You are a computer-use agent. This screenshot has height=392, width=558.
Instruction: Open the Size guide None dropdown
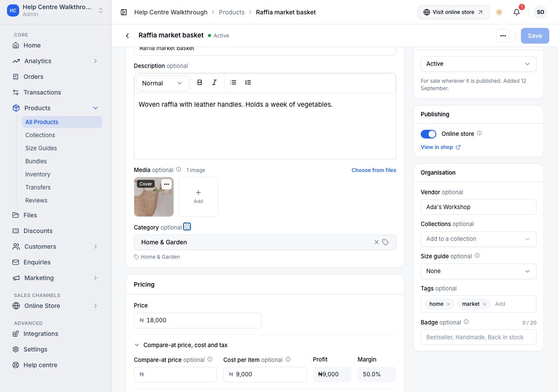coord(479,271)
